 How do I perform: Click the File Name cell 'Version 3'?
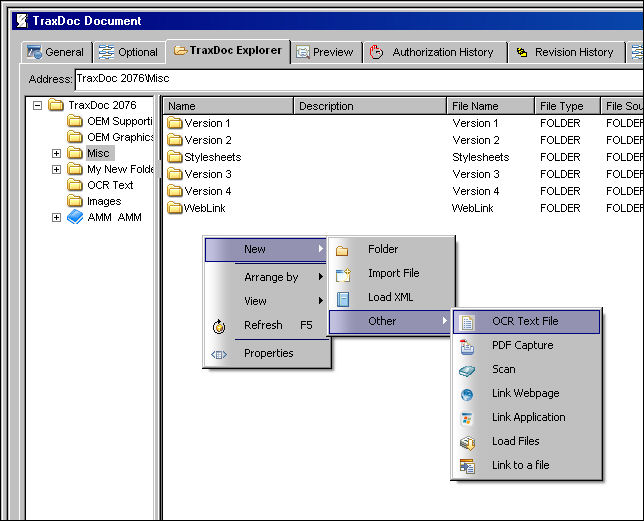click(476, 174)
